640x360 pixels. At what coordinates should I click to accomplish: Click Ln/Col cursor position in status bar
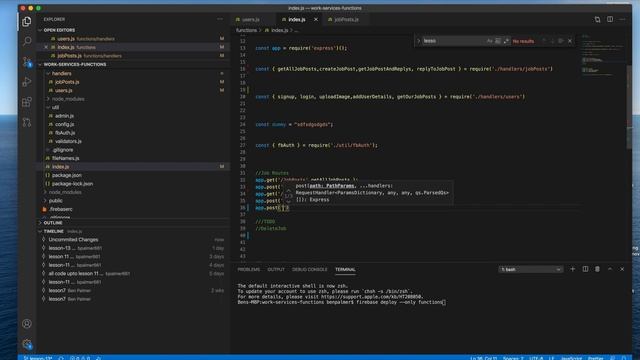point(483,358)
